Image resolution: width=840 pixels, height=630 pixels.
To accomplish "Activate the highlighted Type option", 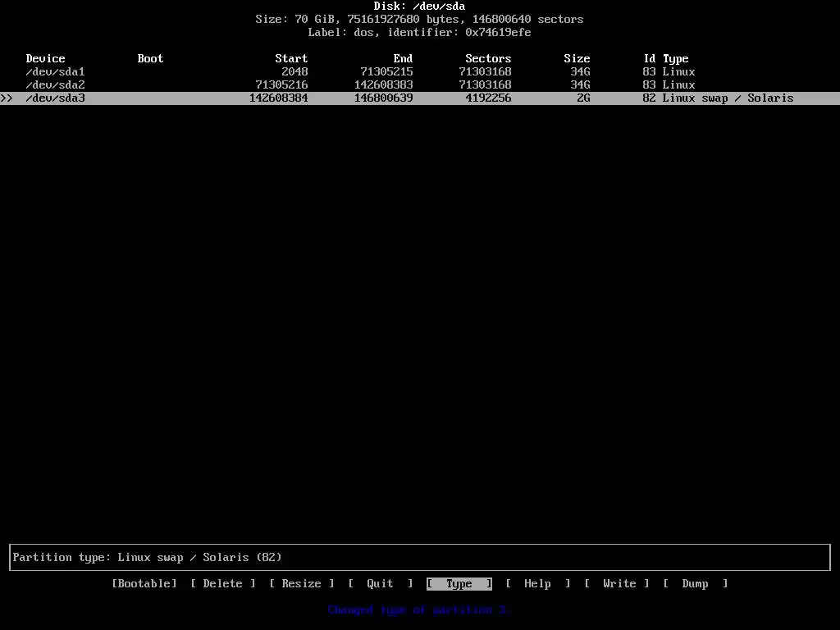I will click(x=459, y=583).
